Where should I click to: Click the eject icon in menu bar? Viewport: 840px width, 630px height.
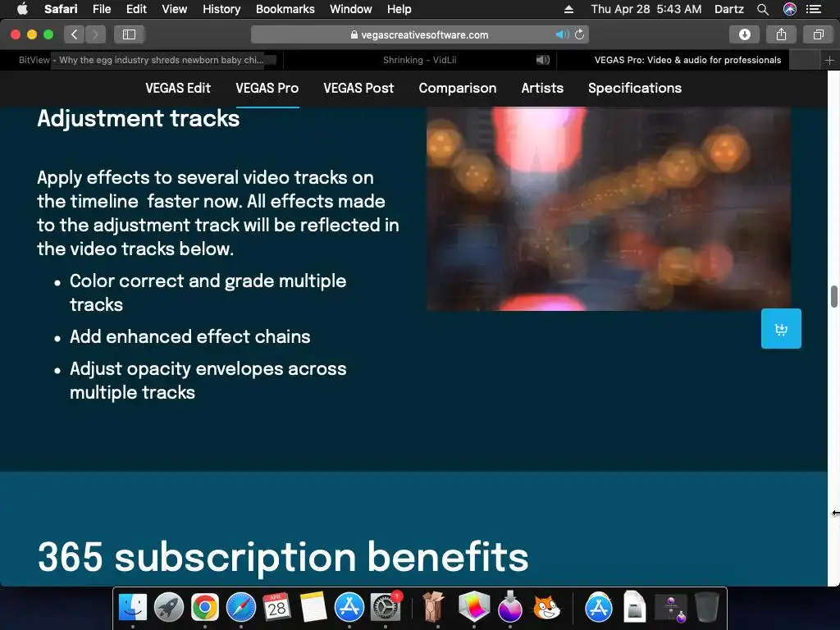pyautogui.click(x=569, y=9)
